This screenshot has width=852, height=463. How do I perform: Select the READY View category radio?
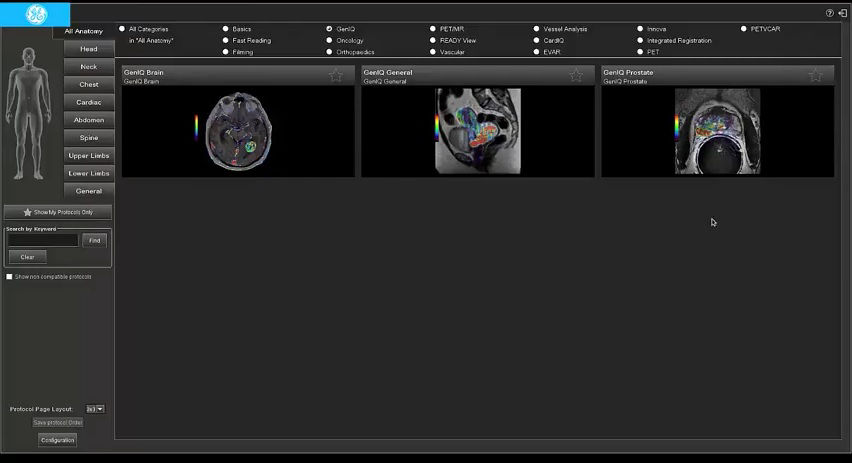433,40
